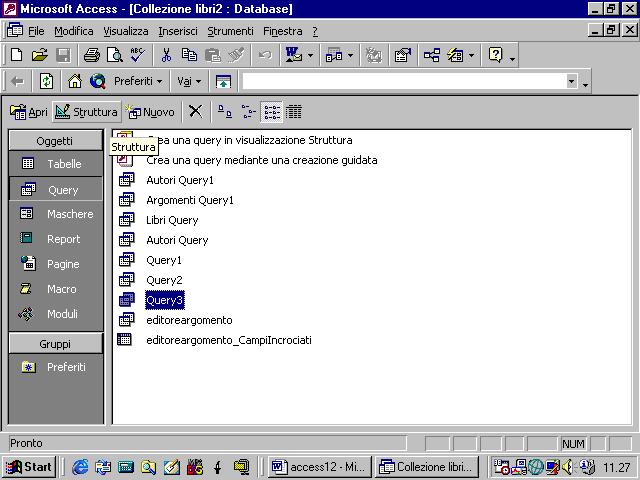Click the Format Painter brush icon
Image resolution: width=640 pixels, height=480 pixels.
pyautogui.click(x=236, y=55)
